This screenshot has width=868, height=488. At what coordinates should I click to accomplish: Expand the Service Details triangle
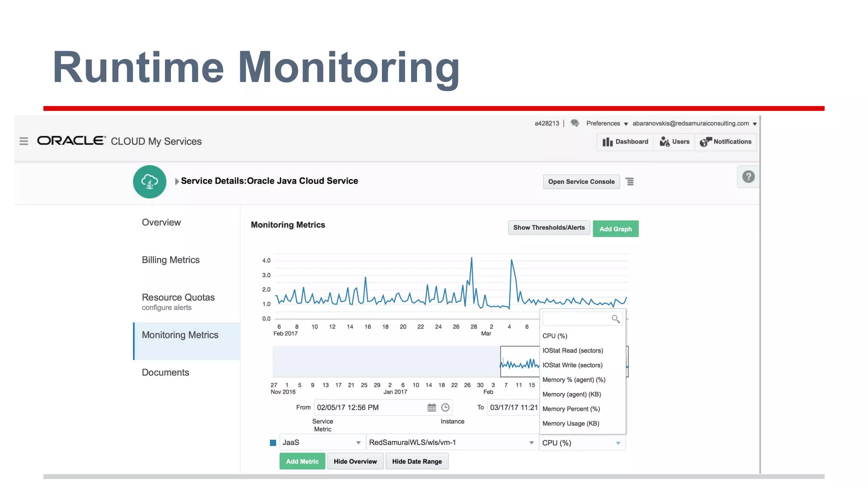177,181
